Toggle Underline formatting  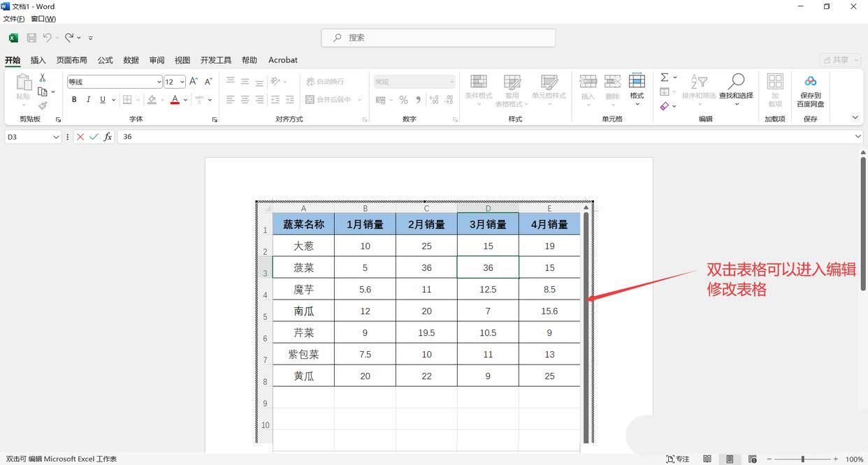click(103, 100)
